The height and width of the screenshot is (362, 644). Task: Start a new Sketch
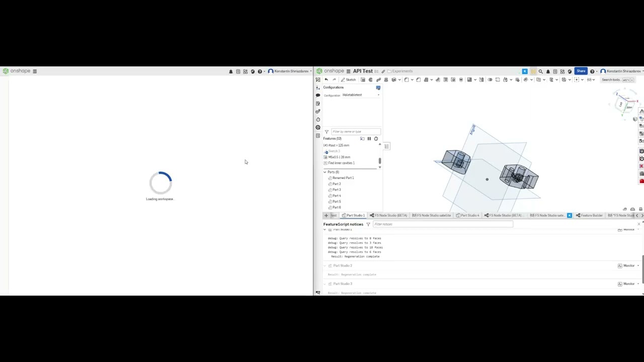coord(349,79)
